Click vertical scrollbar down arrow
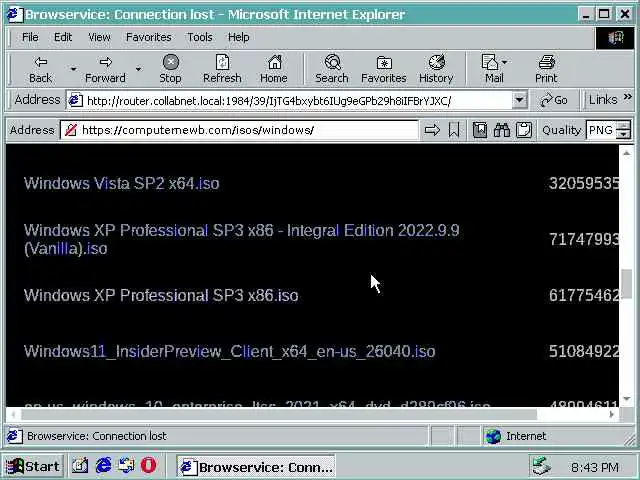Viewport: 640px width, 480px height. click(x=627, y=399)
